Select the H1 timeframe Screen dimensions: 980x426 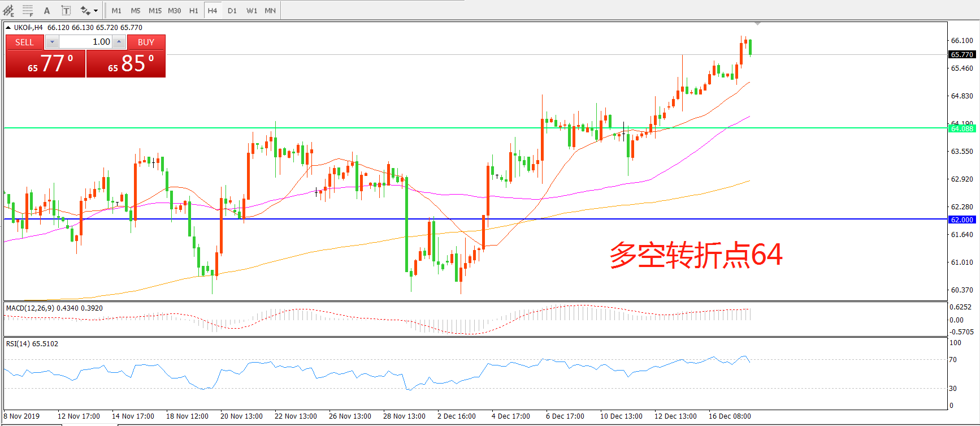coord(194,10)
